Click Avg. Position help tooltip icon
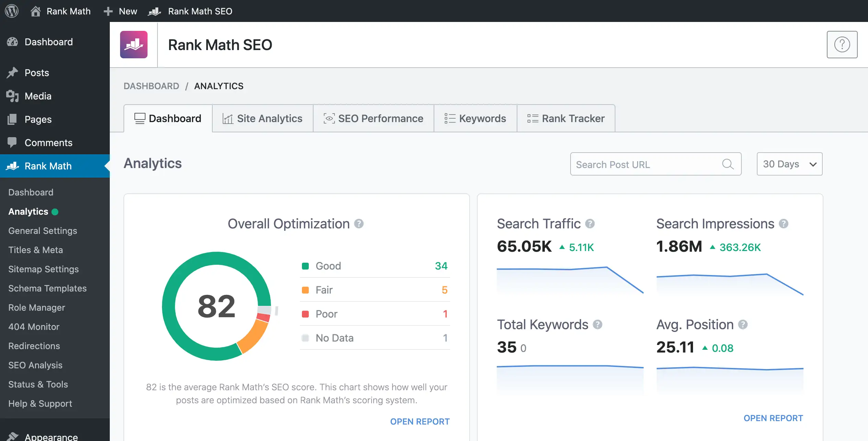868x441 pixels. pyautogui.click(x=743, y=324)
